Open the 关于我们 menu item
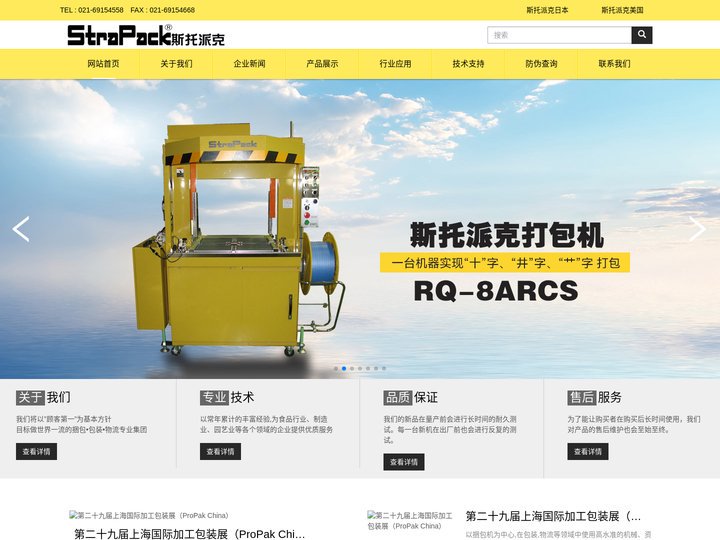Viewport: 720px width, 540px height. (176, 64)
